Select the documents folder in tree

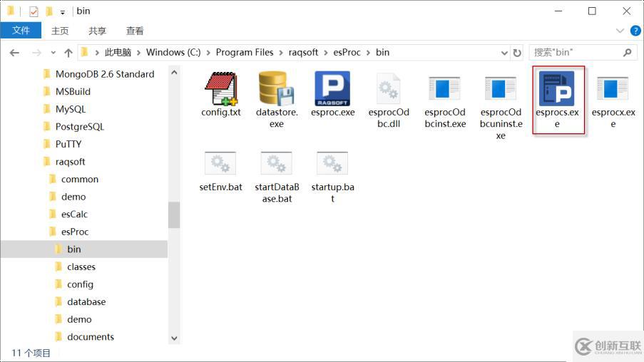point(91,337)
